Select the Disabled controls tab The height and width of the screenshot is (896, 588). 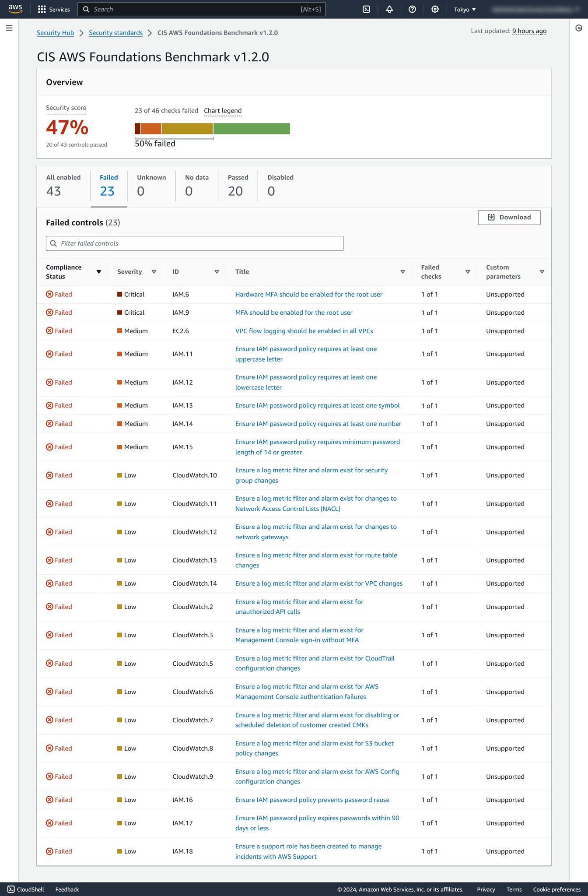click(x=280, y=186)
